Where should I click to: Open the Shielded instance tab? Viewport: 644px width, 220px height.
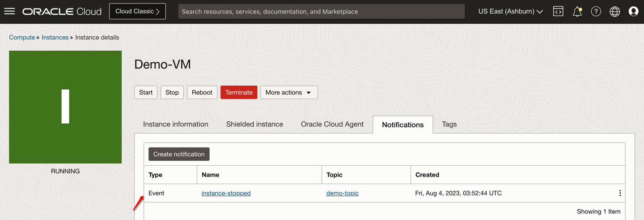[x=254, y=124]
